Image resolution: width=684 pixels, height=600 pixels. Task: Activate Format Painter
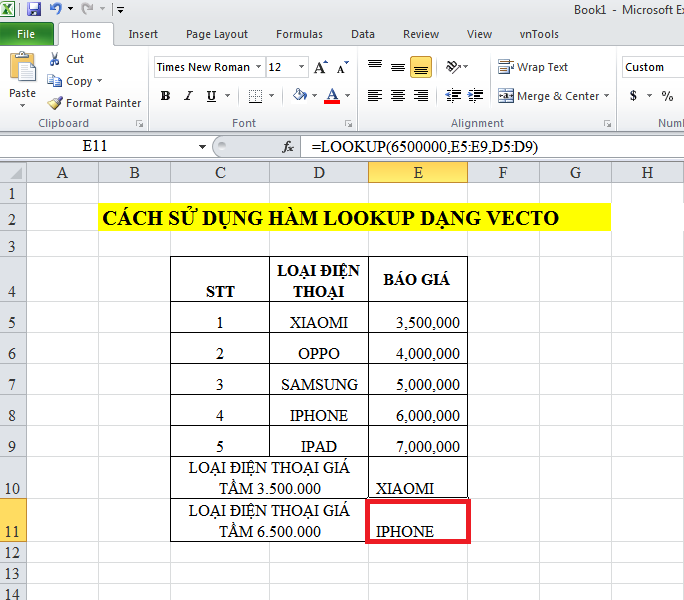pos(94,103)
